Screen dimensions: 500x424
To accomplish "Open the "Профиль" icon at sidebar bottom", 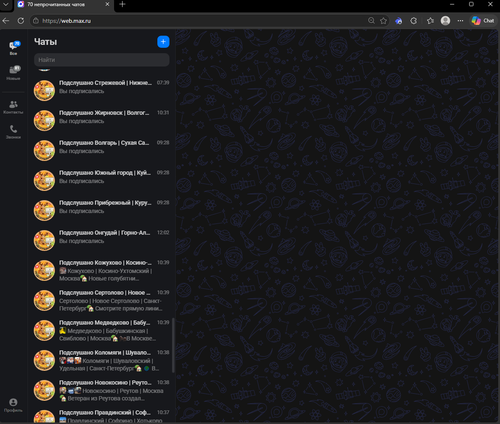I will coord(13,405).
